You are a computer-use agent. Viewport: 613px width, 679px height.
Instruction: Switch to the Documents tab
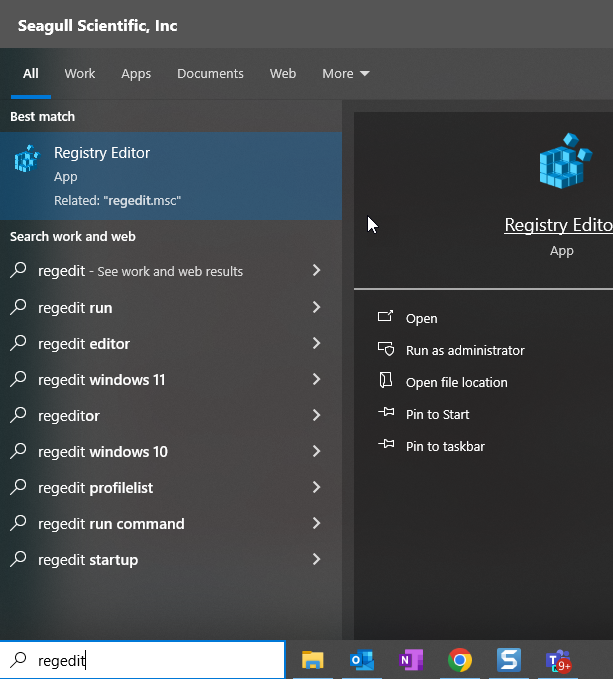click(x=210, y=74)
